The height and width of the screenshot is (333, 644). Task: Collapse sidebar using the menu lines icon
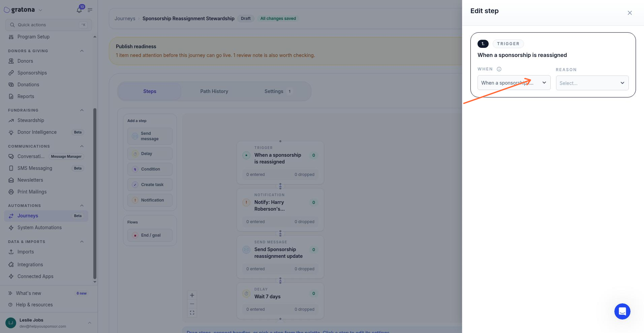pos(90,10)
